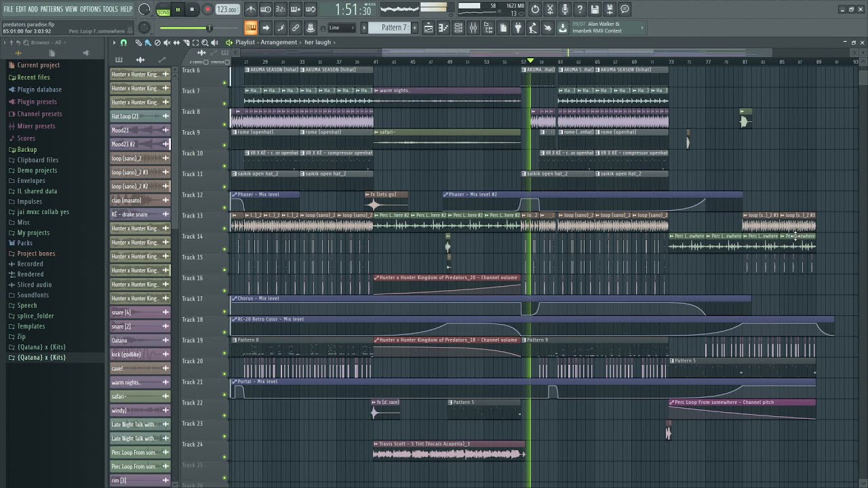The image size is (868, 488).
Task: Save project with floppy disk icon
Action: tap(595, 9)
